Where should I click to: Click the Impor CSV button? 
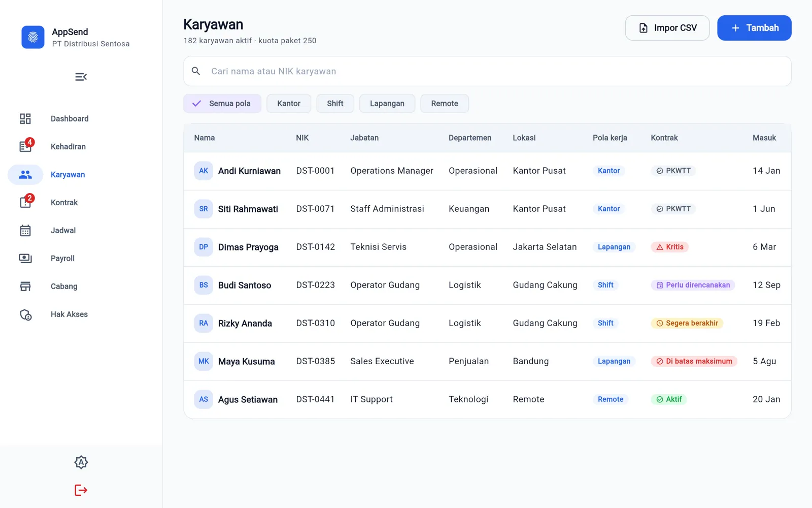[x=667, y=28]
